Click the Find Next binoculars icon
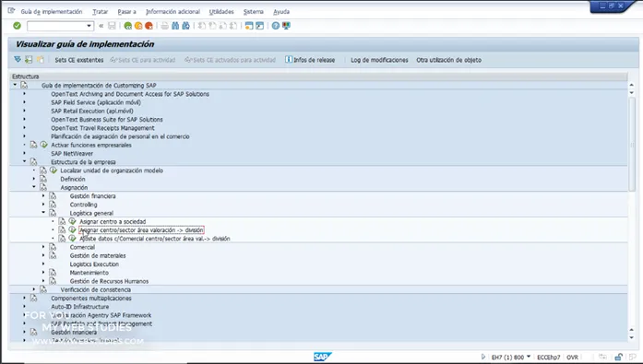643x364 pixels. pyautogui.click(x=185, y=26)
